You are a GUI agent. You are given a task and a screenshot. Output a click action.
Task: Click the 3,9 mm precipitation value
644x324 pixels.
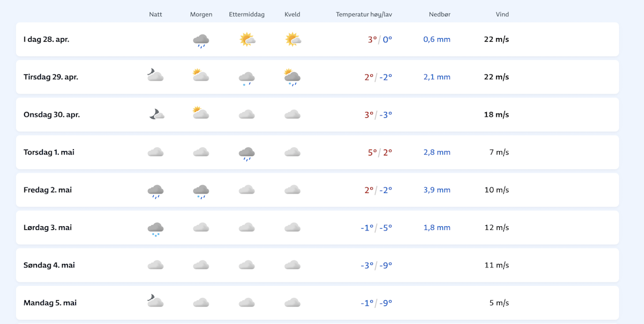tap(436, 190)
